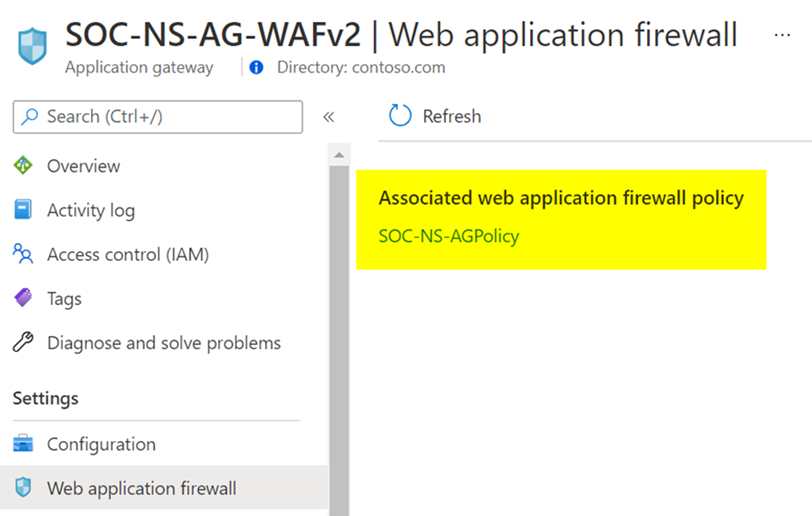This screenshot has width=812, height=516.
Task: Open the more options ellipsis menu
Action: click(x=782, y=35)
